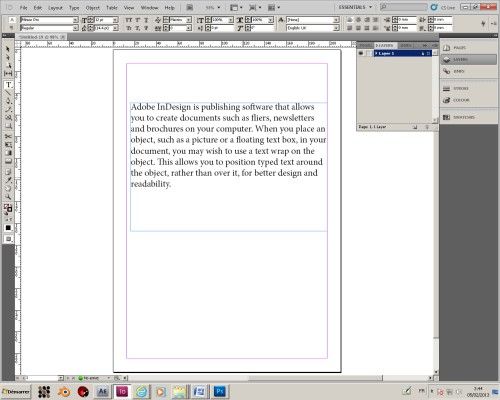Select the Pen tool

click(8, 101)
